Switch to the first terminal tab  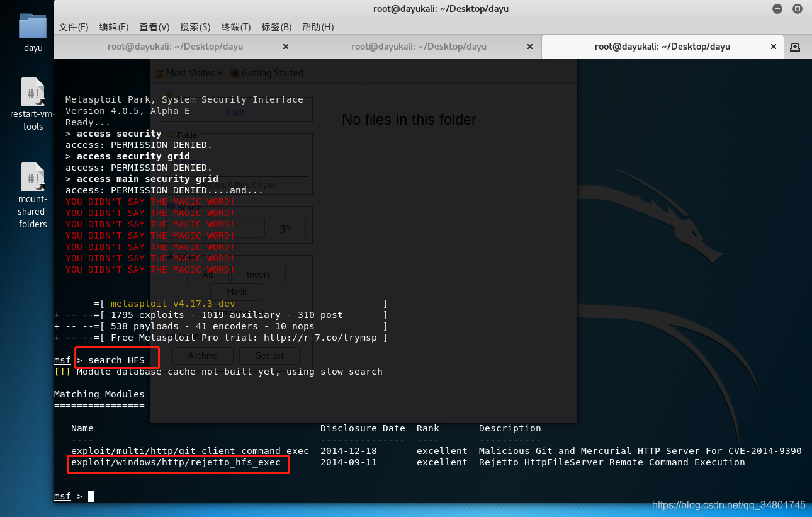(175, 47)
